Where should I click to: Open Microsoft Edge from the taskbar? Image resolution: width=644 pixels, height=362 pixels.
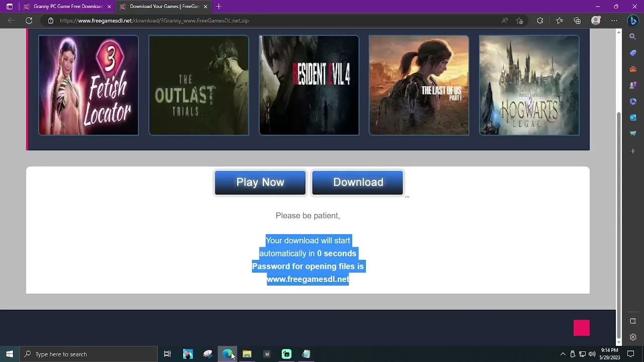click(x=227, y=354)
